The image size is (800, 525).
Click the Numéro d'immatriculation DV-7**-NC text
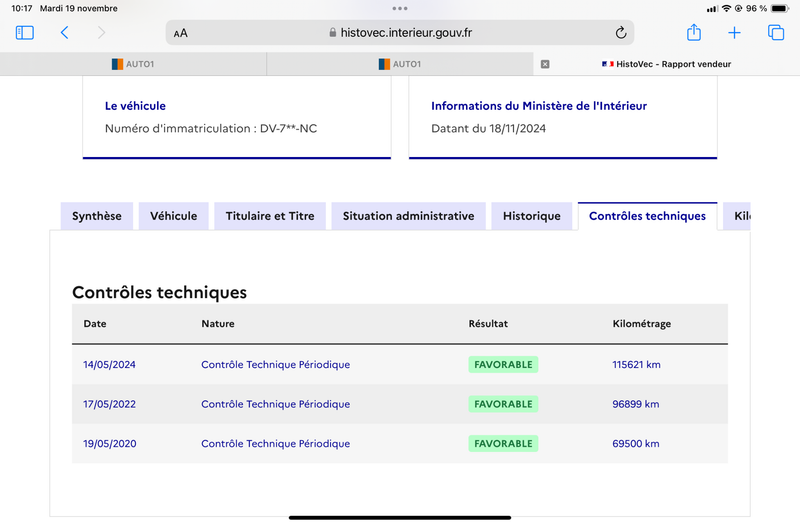point(211,129)
